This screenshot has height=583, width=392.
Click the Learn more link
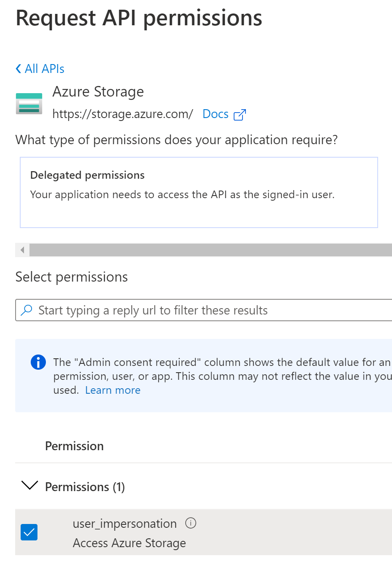[112, 390]
